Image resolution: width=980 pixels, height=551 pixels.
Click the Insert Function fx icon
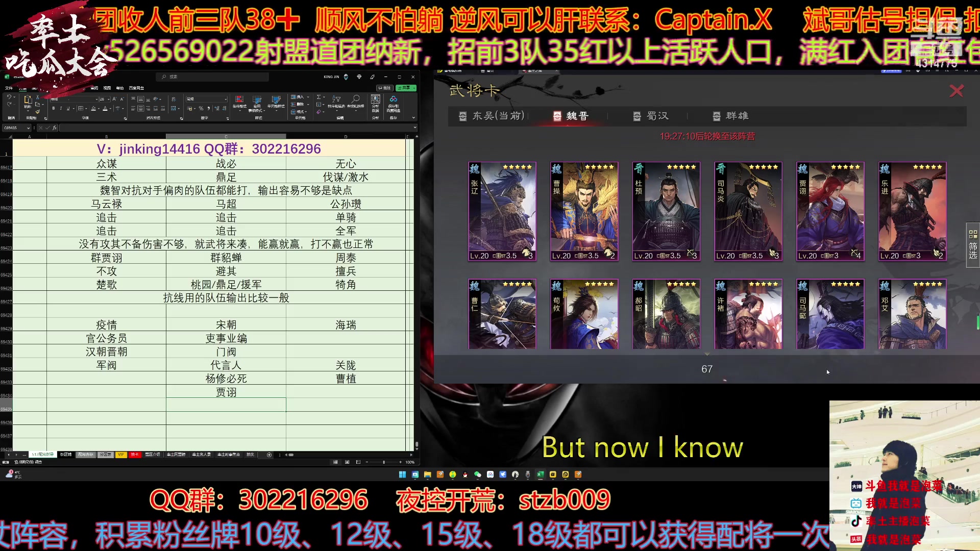[x=54, y=128]
